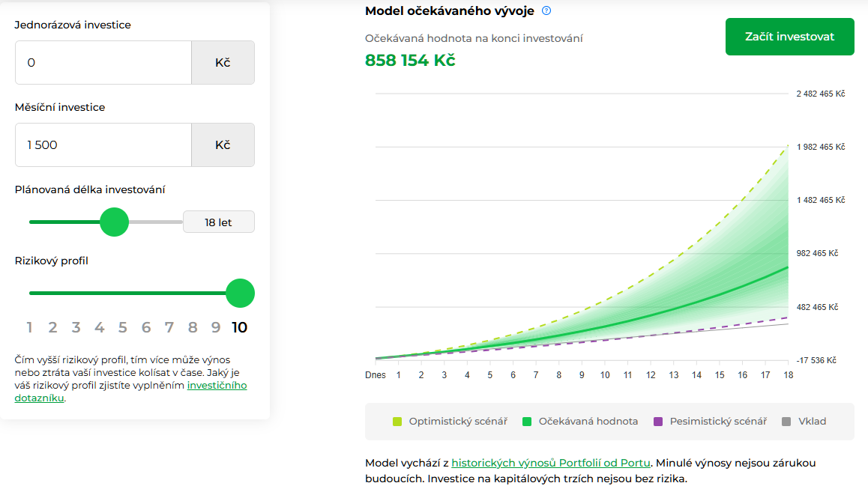Click year 18 on the chart axis
The height and width of the screenshot is (486, 868).
click(789, 374)
